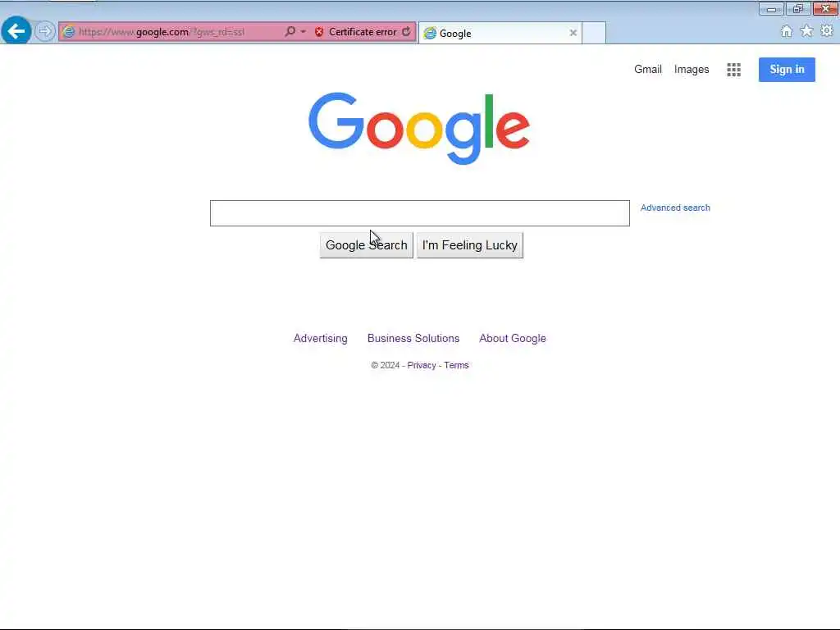
Task: Restore down the browser window
Action: (797, 9)
